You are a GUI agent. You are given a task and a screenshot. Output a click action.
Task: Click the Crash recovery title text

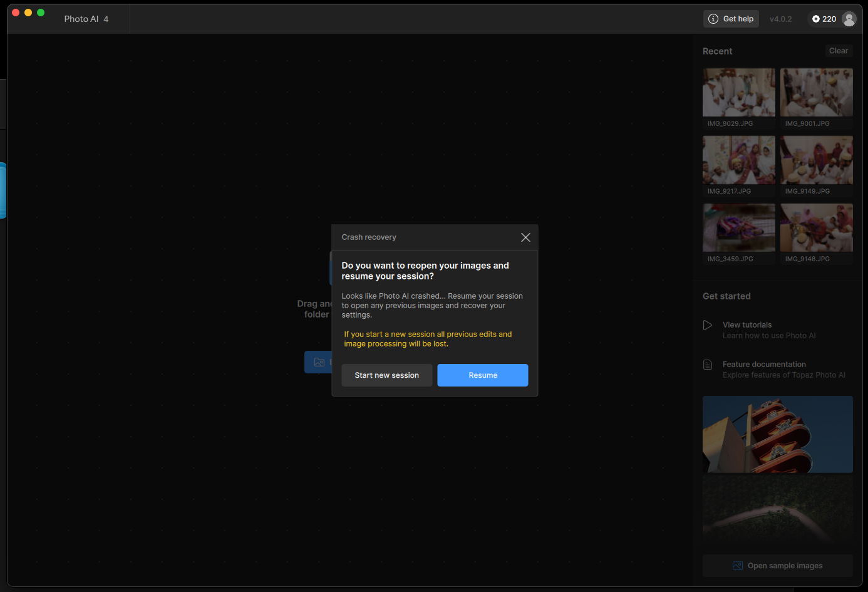[x=369, y=237]
